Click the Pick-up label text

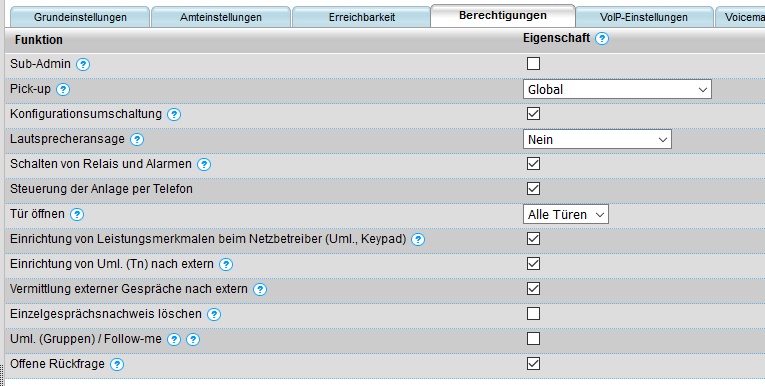tap(30, 89)
